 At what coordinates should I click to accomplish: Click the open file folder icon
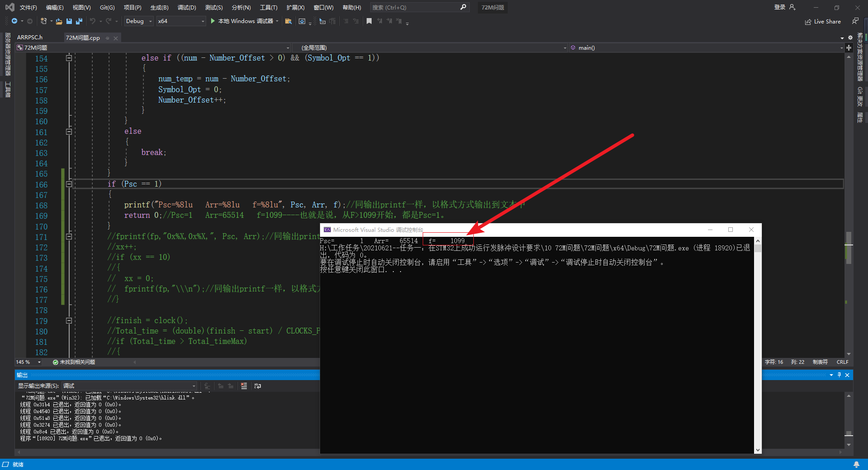pos(59,21)
